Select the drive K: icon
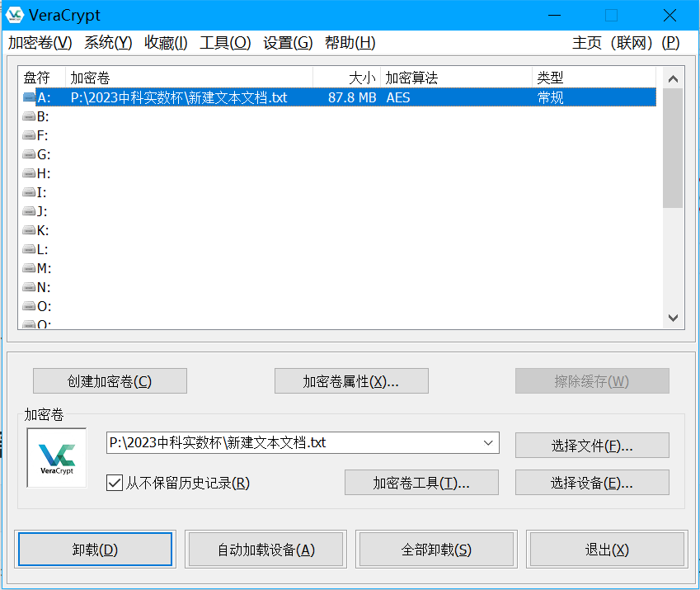 (x=29, y=230)
